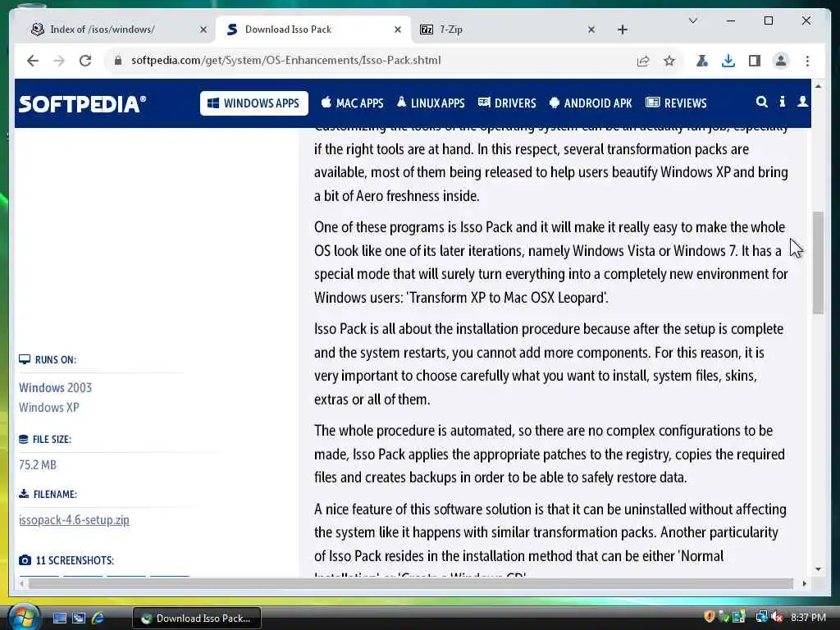Viewport: 840px width, 630px height.
Task: Go back with the browser back arrow
Action: click(x=33, y=61)
